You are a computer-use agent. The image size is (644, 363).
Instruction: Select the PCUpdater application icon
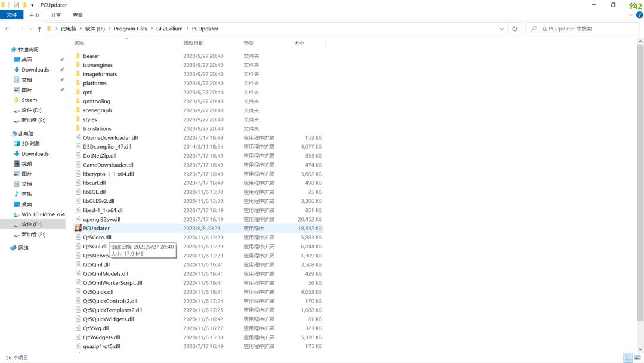(78, 228)
